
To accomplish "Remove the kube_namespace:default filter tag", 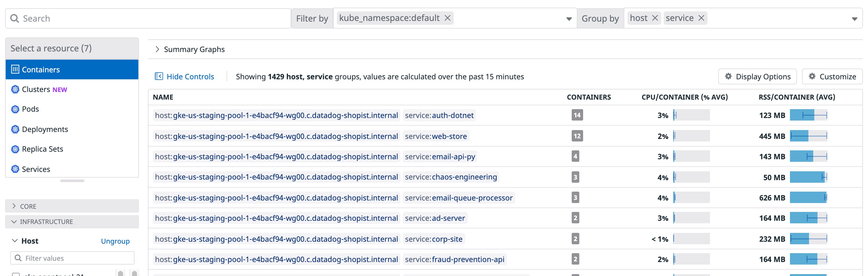I will [447, 18].
